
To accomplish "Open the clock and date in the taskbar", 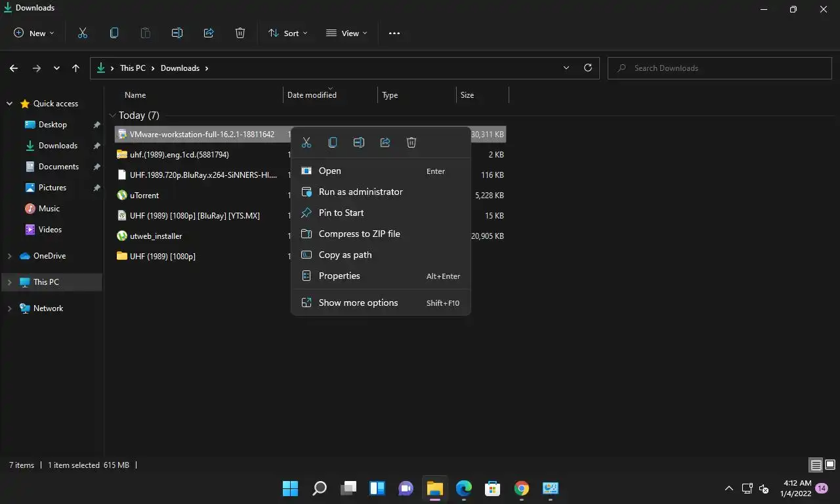I will click(796, 488).
